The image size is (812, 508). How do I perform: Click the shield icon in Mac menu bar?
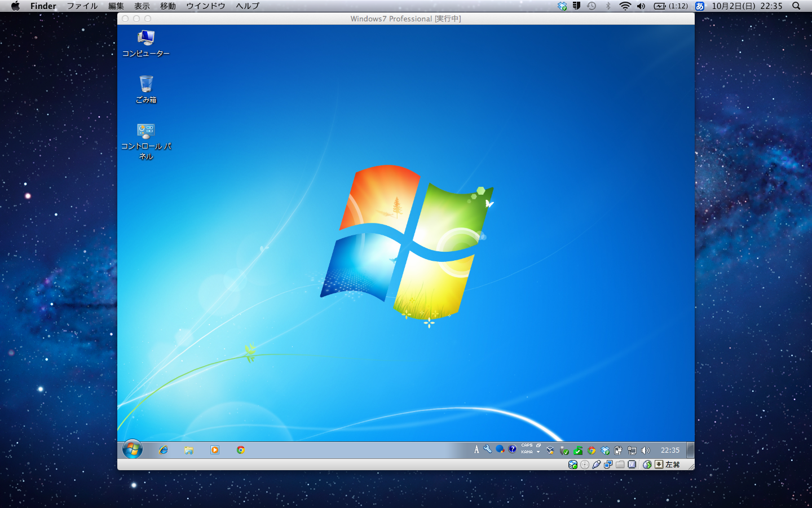(x=576, y=6)
